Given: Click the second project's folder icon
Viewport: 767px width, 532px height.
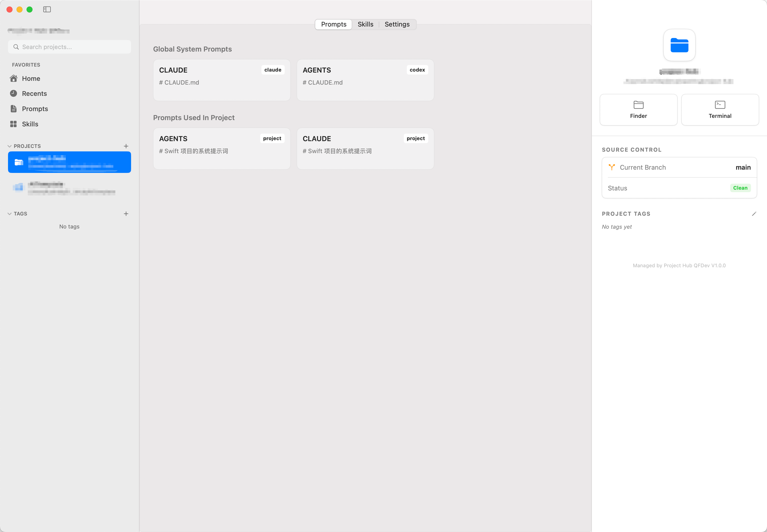Looking at the screenshot, I should click(x=19, y=187).
